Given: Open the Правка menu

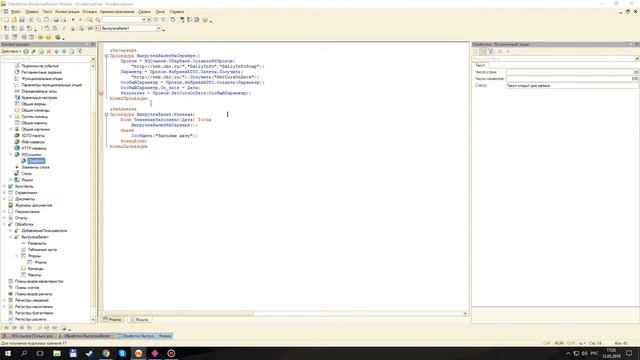Looking at the screenshot, I should [31, 12].
